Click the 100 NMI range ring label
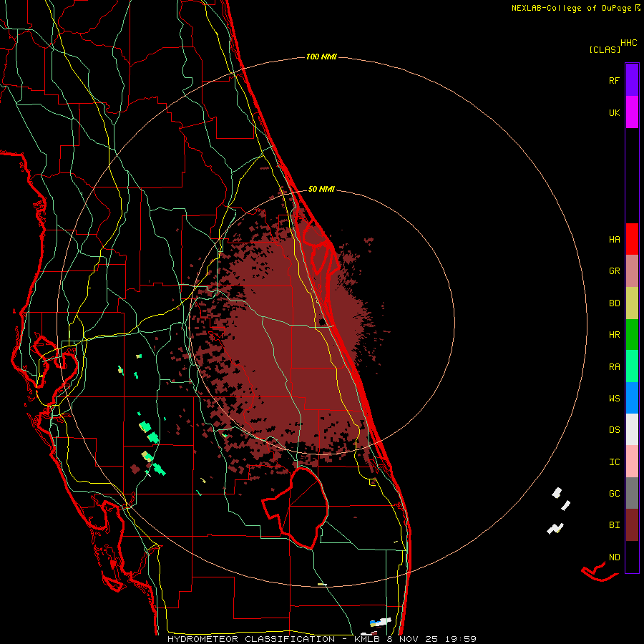Screen dimensions: 644x644 click(321, 57)
